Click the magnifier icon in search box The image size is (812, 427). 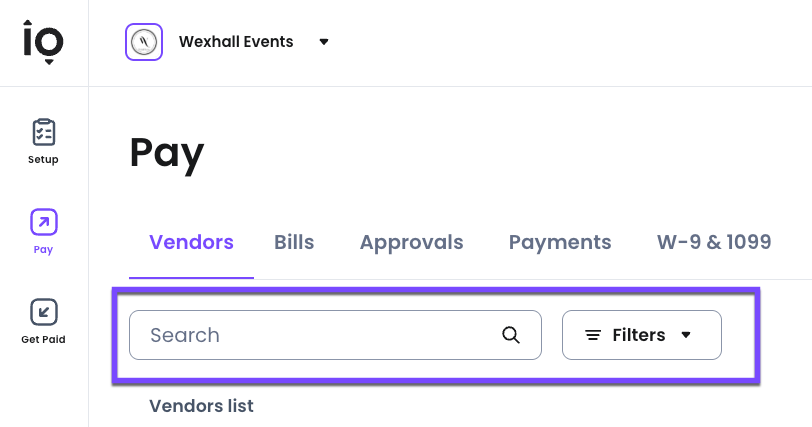[x=511, y=335]
